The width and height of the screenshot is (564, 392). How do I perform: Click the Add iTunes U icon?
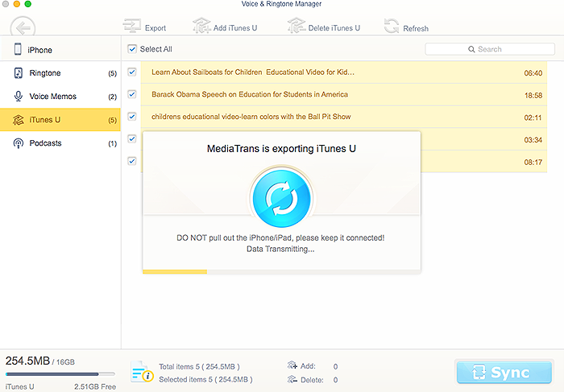pyautogui.click(x=201, y=26)
